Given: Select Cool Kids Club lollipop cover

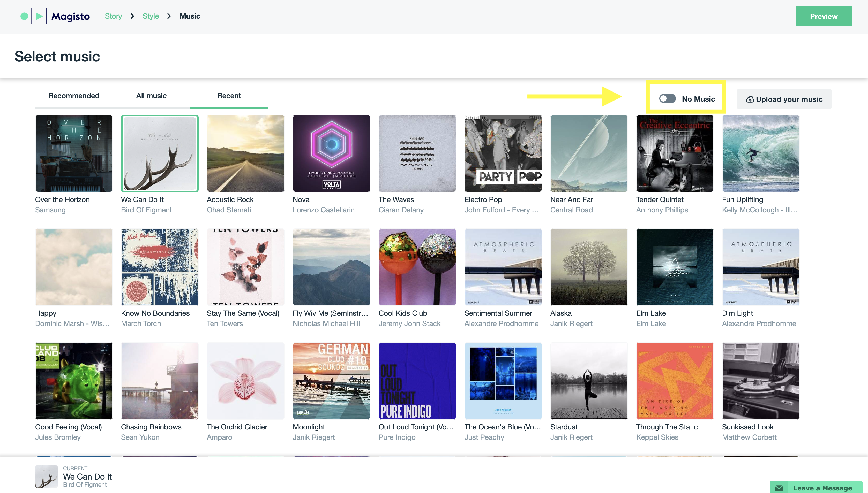Looking at the screenshot, I should [x=417, y=267].
